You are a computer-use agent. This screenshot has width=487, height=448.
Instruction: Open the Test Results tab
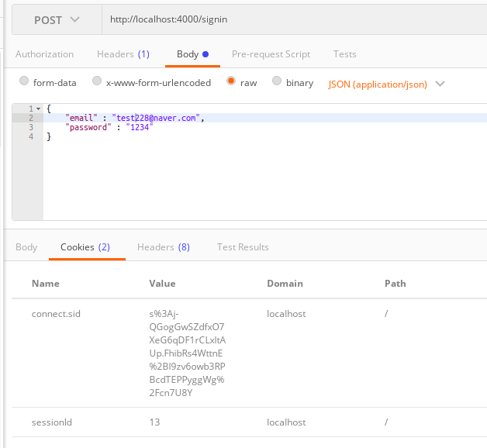pos(243,247)
